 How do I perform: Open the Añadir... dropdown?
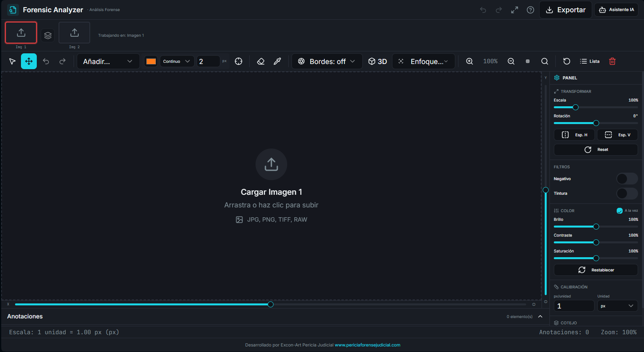(x=108, y=61)
